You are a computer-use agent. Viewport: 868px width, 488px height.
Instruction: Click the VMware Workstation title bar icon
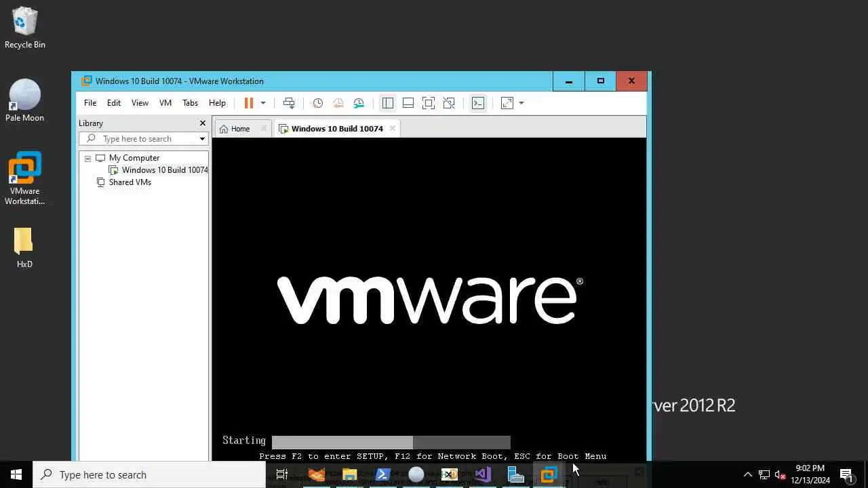(86, 81)
